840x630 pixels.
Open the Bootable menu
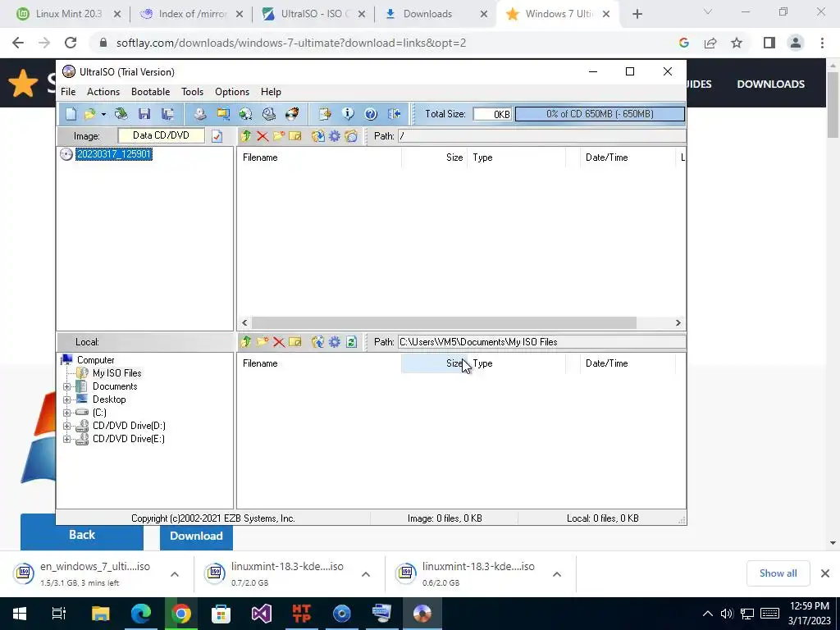click(151, 92)
